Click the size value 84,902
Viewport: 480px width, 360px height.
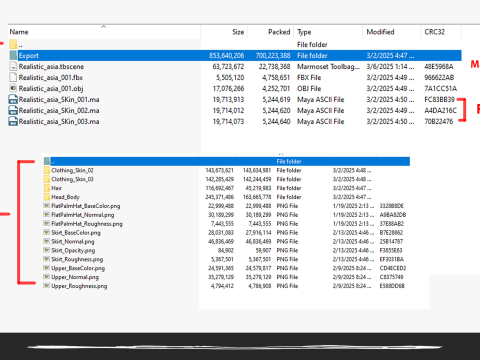tap(225, 250)
